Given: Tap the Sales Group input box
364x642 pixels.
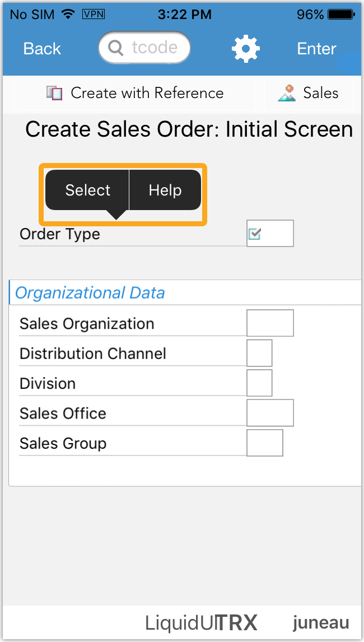Looking at the screenshot, I should pyautogui.click(x=264, y=443).
